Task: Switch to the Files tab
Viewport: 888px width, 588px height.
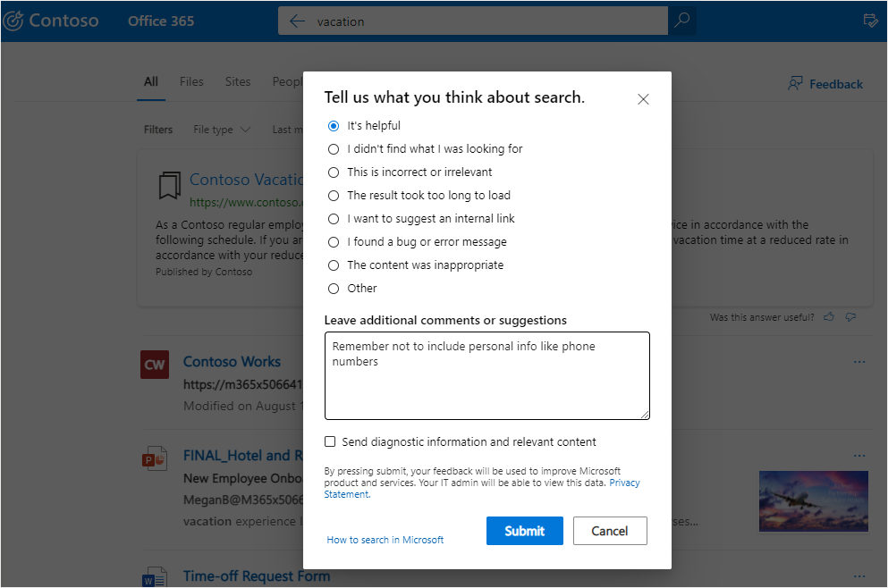Action: click(x=191, y=81)
